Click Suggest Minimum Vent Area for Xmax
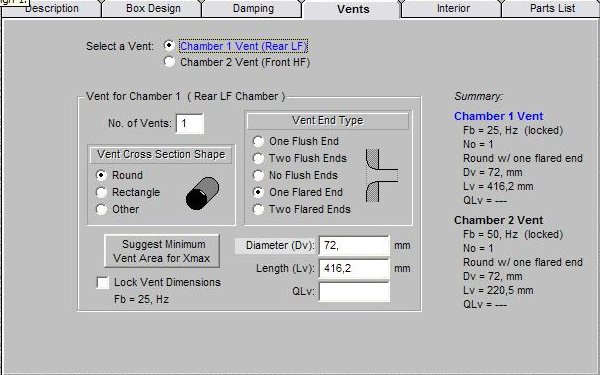The image size is (600, 375). click(162, 251)
